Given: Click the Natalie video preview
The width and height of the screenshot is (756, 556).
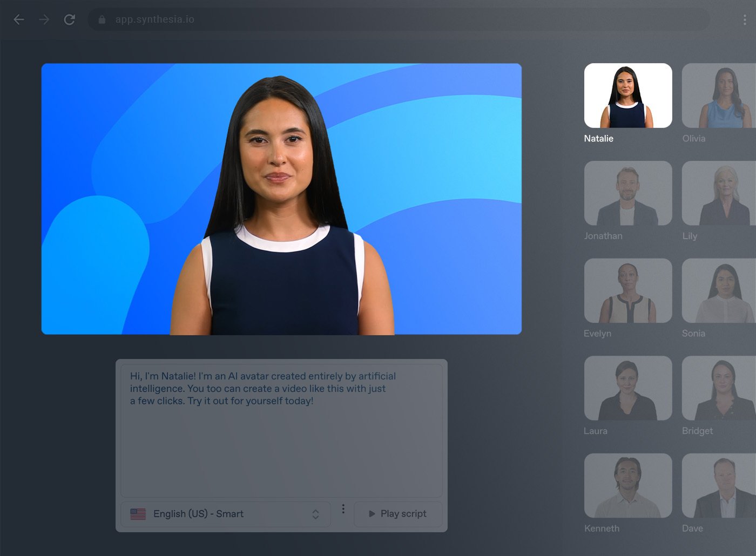Looking at the screenshot, I should 281,199.
